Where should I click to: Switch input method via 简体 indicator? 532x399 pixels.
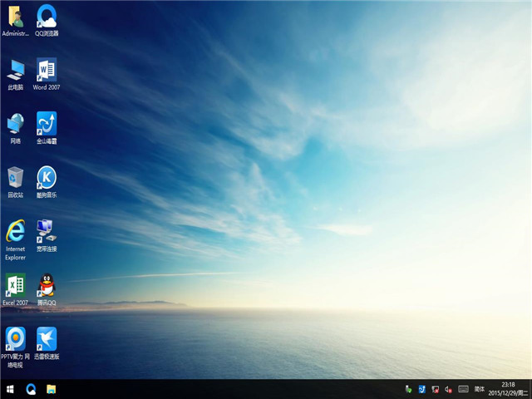(x=480, y=389)
